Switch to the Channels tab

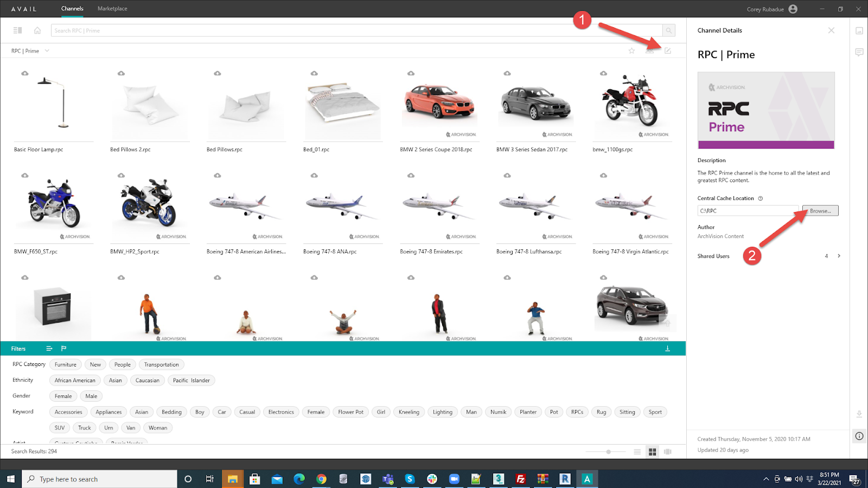[72, 9]
